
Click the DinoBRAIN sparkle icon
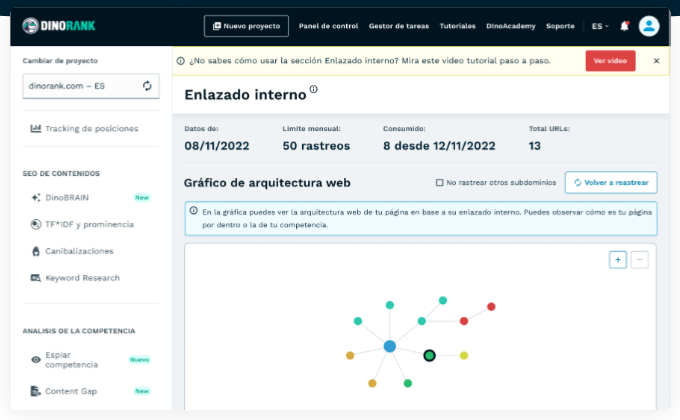coord(36,197)
